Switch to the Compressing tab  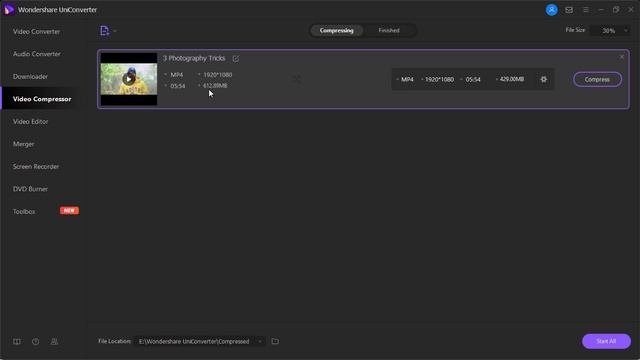pyautogui.click(x=336, y=30)
